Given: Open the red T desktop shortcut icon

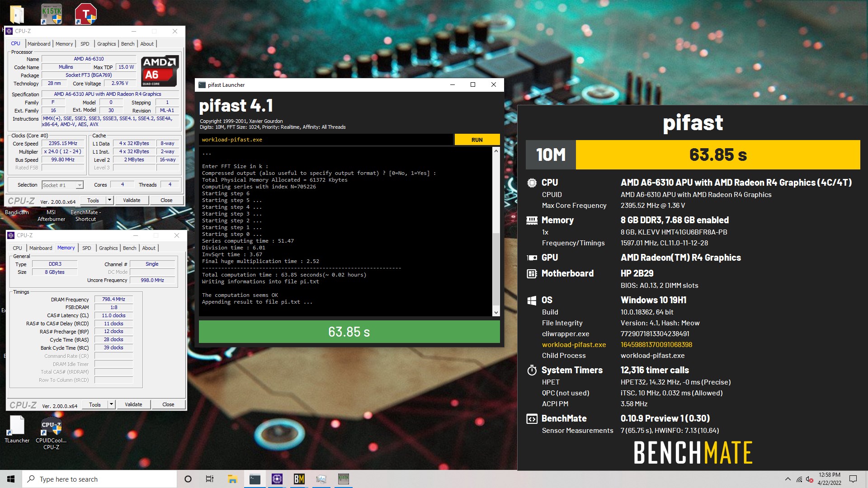Looking at the screenshot, I should pyautogui.click(x=85, y=14).
